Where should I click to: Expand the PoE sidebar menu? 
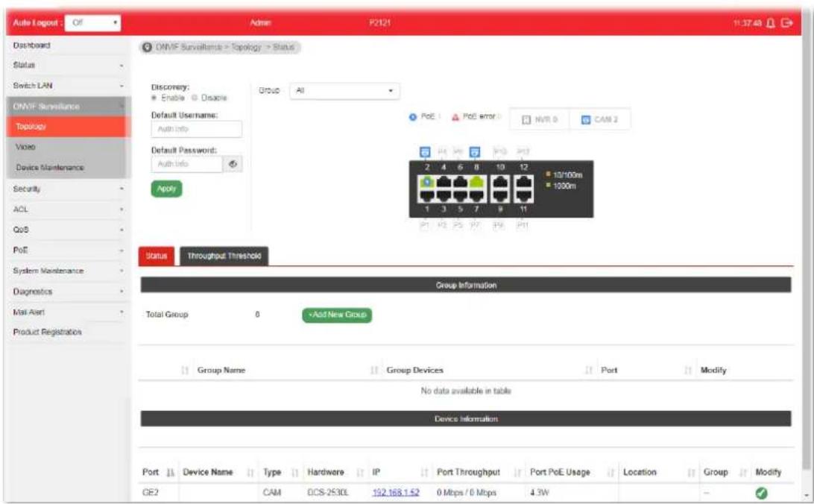(x=68, y=251)
